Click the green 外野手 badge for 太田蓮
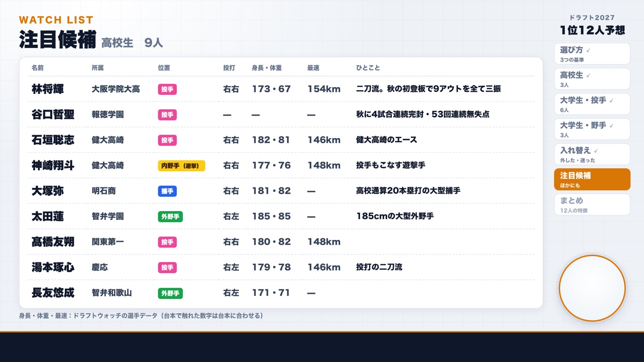This screenshot has height=362, width=644. (170, 217)
